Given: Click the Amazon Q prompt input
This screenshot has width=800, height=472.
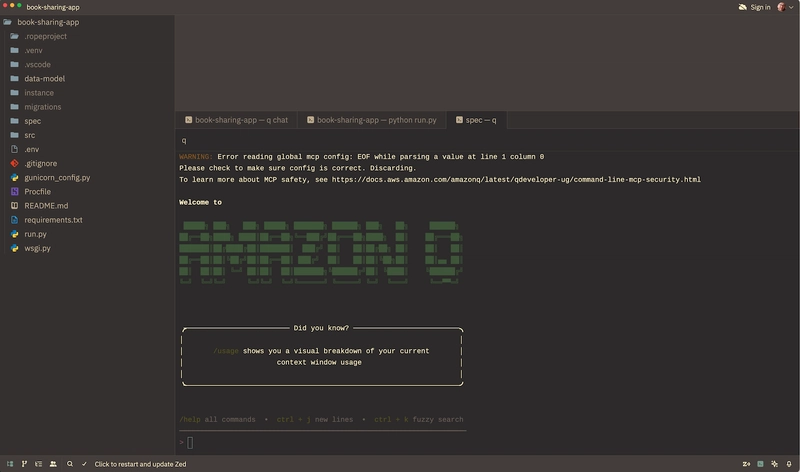Looking at the screenshot, I should point(327,442).
